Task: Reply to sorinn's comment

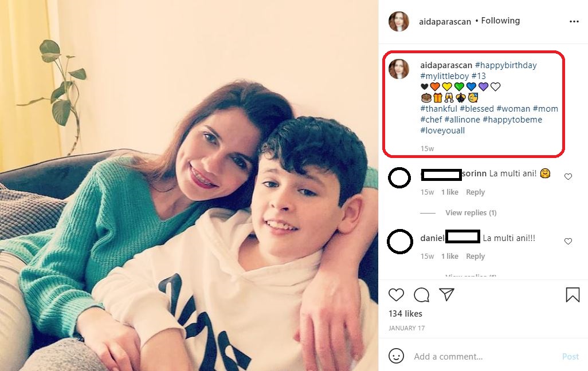Action: (475, 192)
